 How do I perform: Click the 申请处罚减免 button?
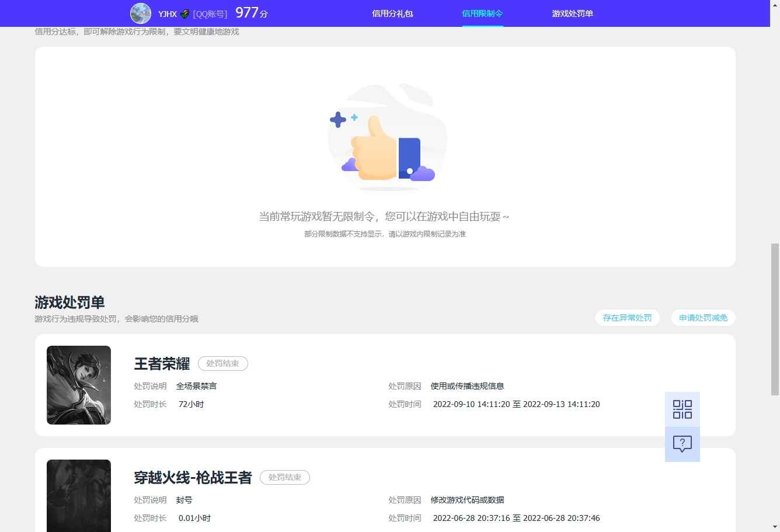pos(703,318)
